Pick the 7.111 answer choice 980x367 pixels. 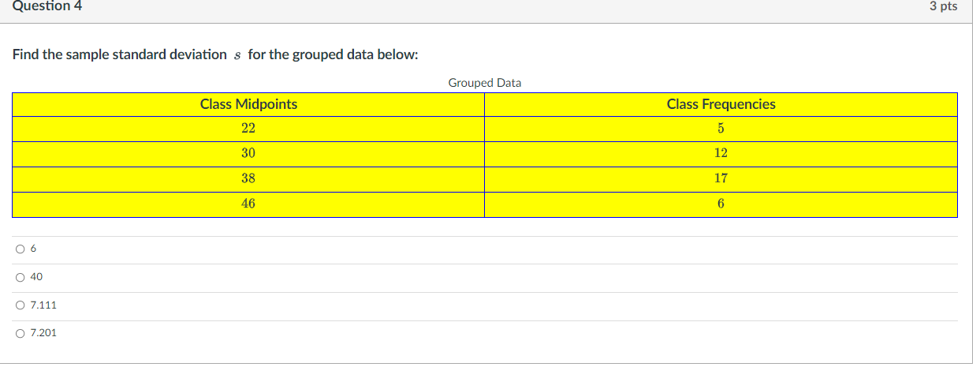(x=20, y=305)
